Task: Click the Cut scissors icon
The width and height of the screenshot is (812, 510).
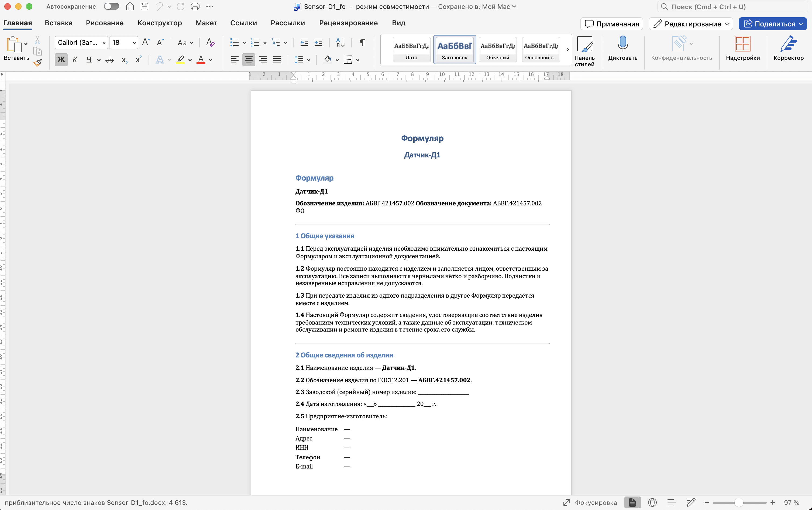Action: (37, 40)
